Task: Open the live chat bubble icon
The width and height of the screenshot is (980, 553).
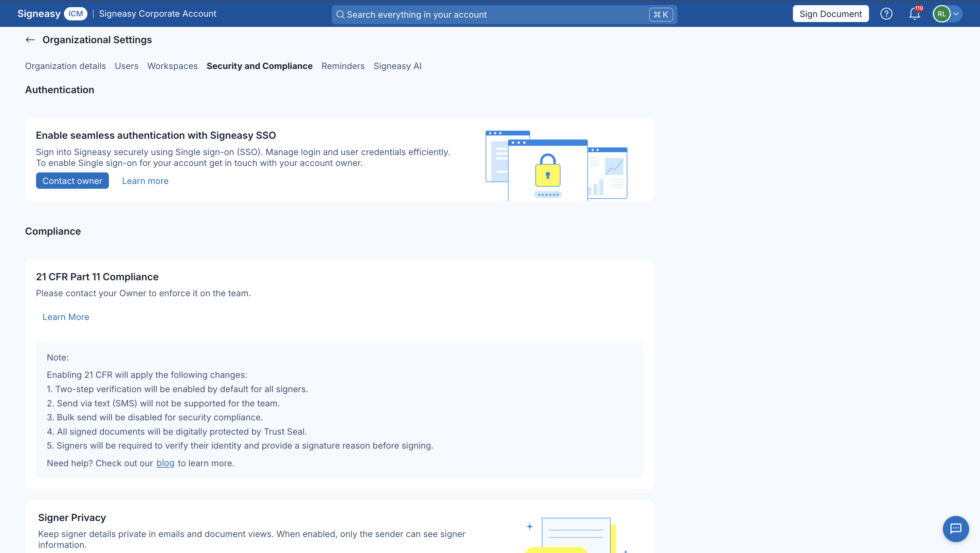Action: pyautogui.click(x=955, y=529)
